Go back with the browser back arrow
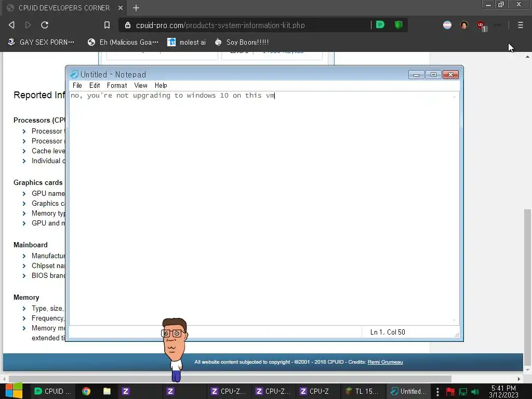Image resolution: width=532 pixels, height=399 pixels. (x=11, y=25)
